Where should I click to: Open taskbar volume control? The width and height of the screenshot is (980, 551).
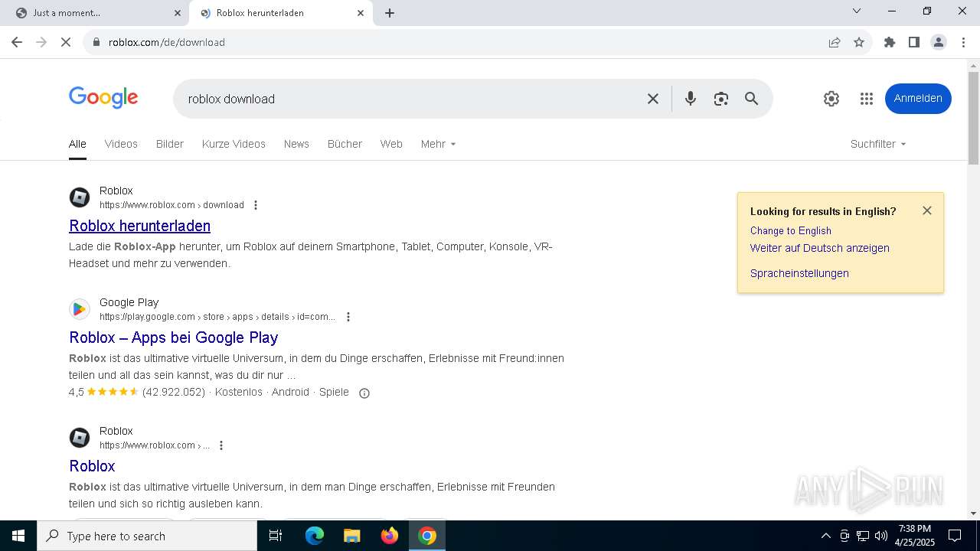tap(881, 536)
